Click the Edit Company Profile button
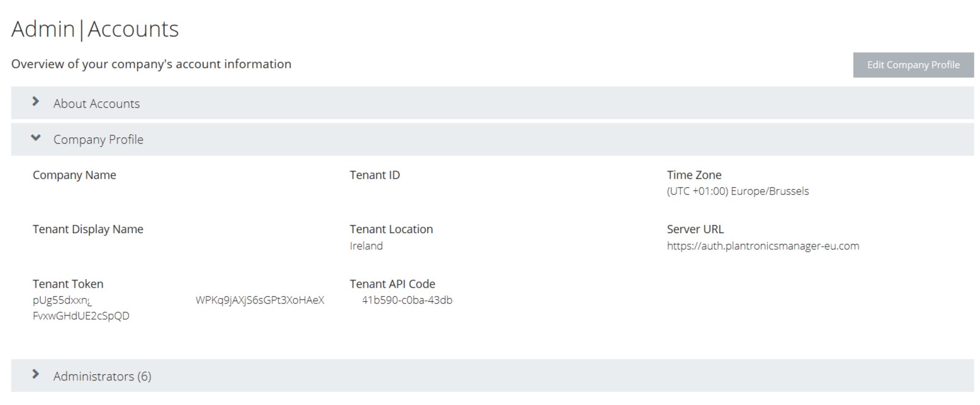980x405 pixels. click(x=913, y=65)
